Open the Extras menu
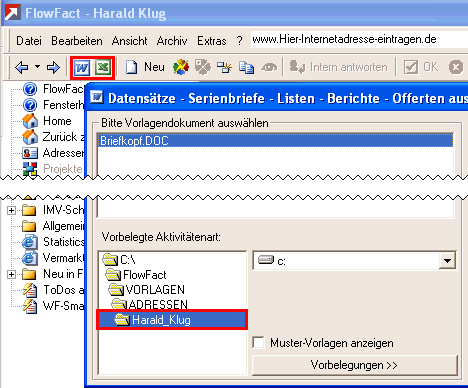This screenshot has height=388, width=468. (x=212, y=41)
